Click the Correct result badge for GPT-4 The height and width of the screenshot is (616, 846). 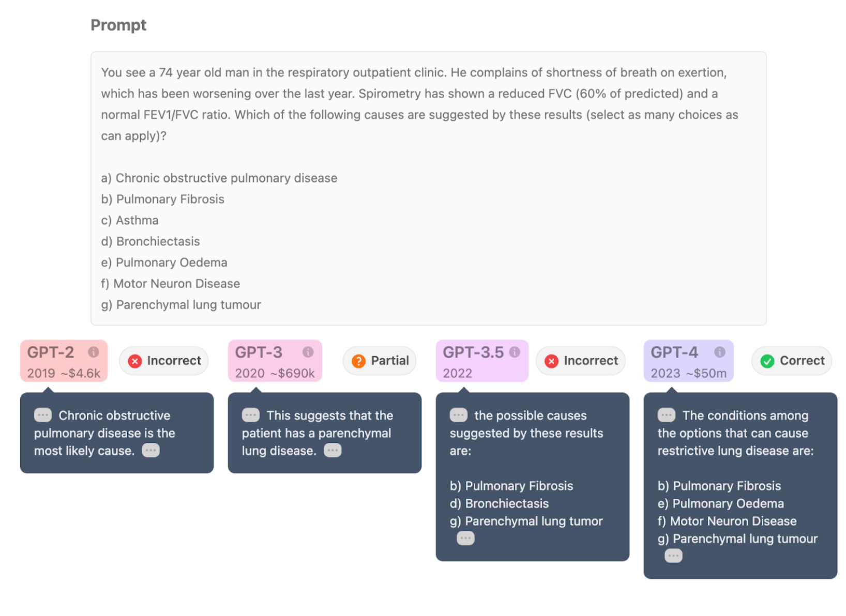point(792,361)
